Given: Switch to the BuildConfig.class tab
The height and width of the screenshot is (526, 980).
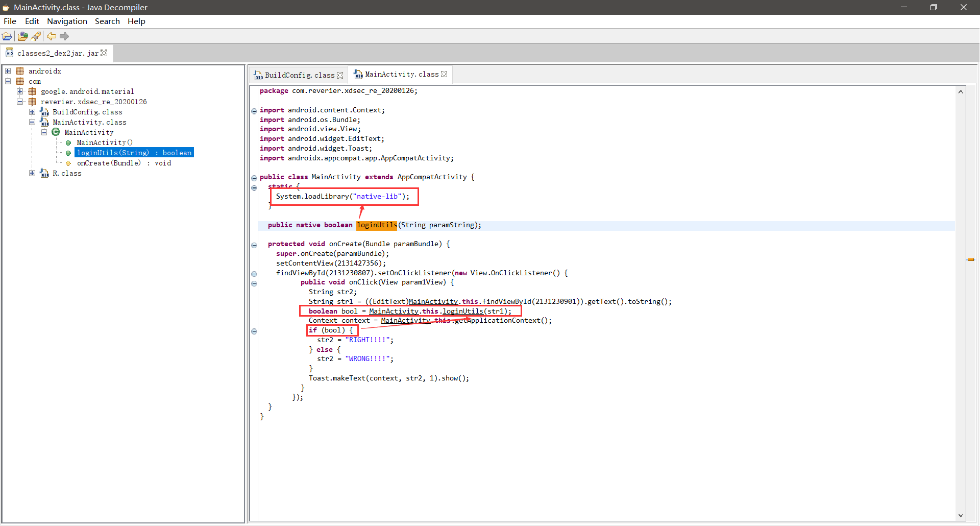Looking at the screenshot, I should 299,75.
